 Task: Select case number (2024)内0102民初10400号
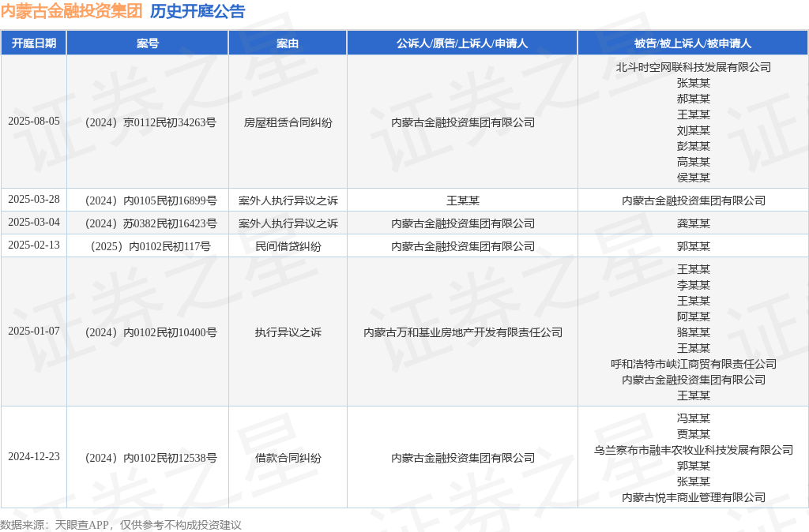point(151,332)
